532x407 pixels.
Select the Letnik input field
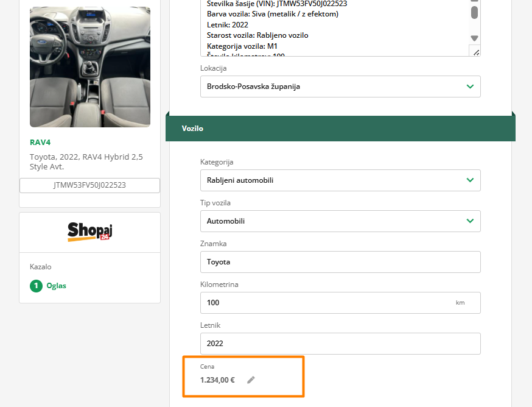[x=340, y=344]
